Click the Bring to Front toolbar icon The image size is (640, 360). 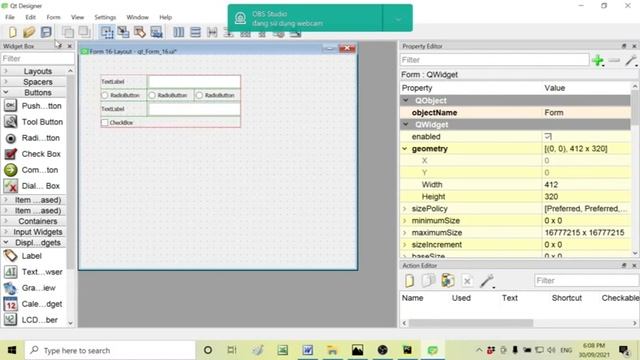click(84, 32)
